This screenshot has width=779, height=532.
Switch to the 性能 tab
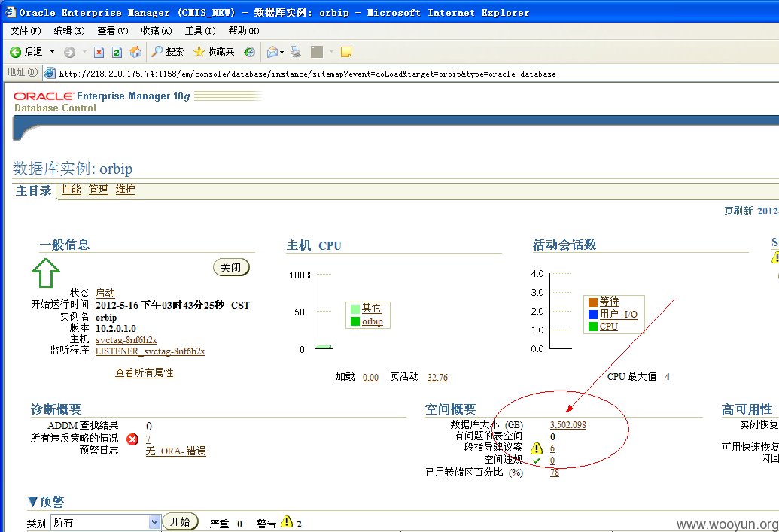click(x=71, y=190)
